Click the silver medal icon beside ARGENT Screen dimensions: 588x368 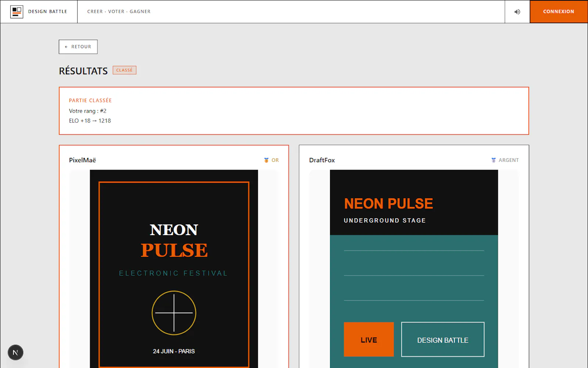coord(494,160)
